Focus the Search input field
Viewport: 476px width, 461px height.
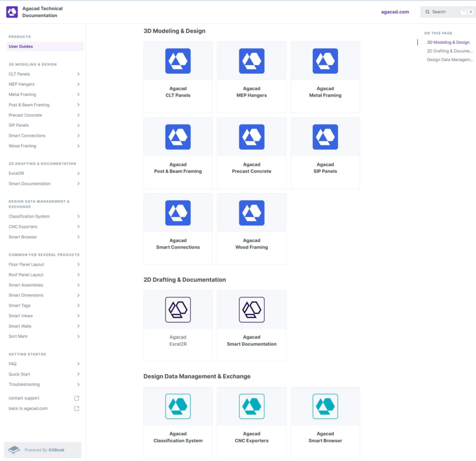click(448, 12)
